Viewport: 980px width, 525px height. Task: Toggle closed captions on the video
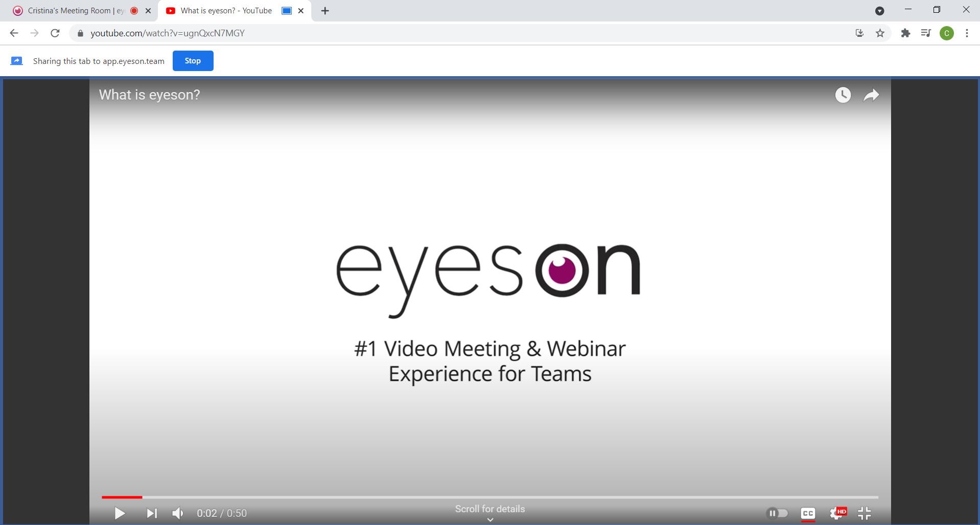click(808, 513)
